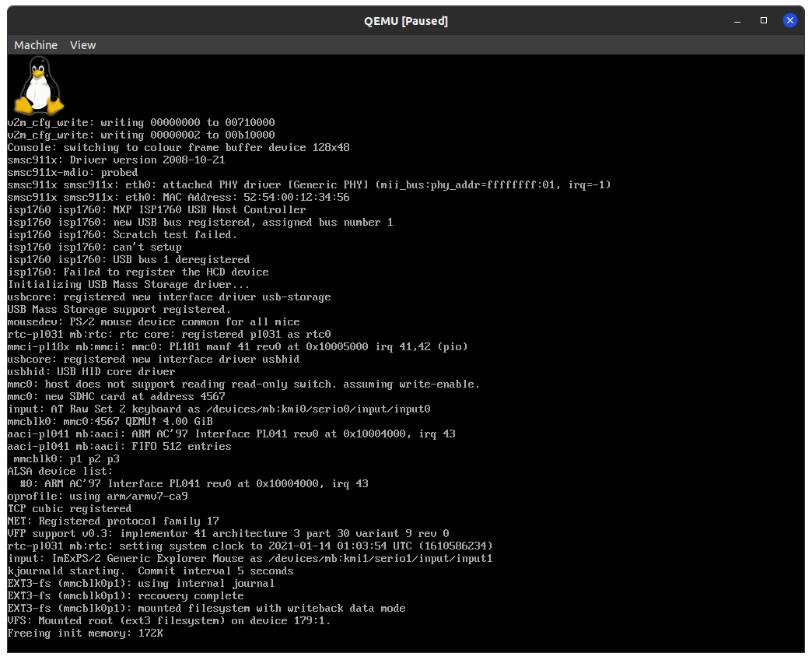Viewport: 812px width, 660px height.
Task: Open the View menu
Action: 82,45
